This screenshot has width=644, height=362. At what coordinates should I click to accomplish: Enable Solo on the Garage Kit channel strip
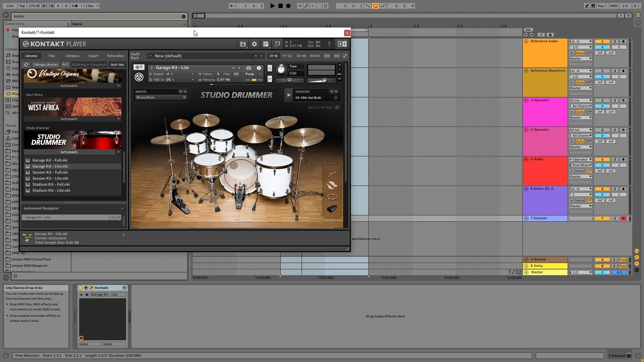pyautogui.click(x=270, y=68)
